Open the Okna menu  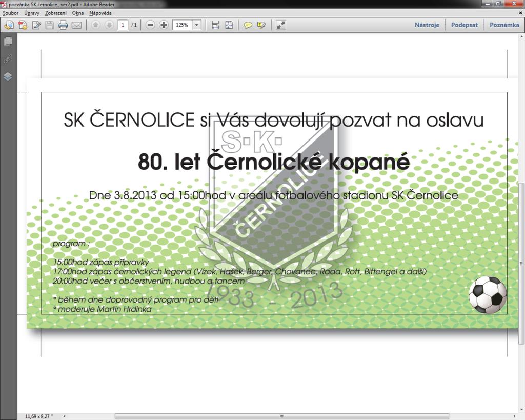click(78, 13)
